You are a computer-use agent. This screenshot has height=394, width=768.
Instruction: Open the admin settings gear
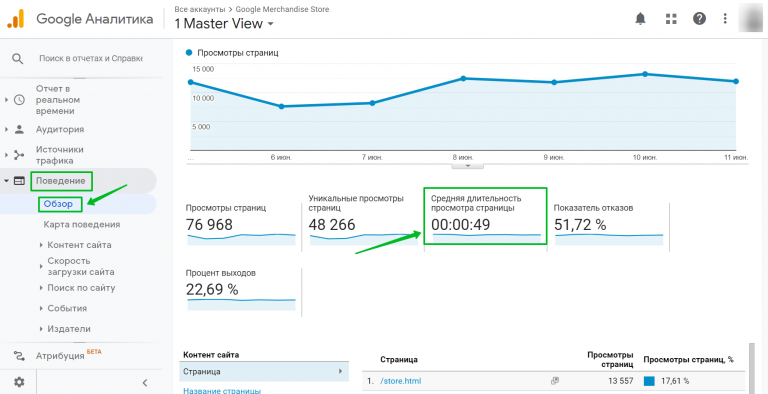[x=19, y=382]
